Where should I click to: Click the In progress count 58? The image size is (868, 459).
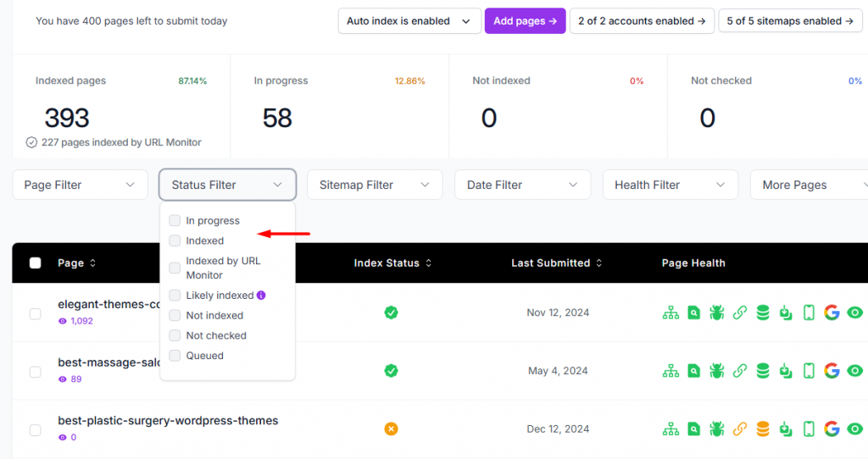[277, 118]
